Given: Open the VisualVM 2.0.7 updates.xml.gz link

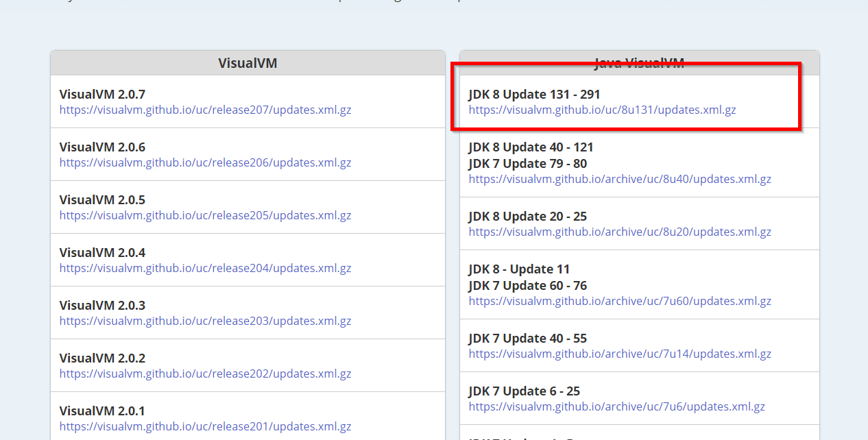Looking at the screenshot, I should pos(205,110).
